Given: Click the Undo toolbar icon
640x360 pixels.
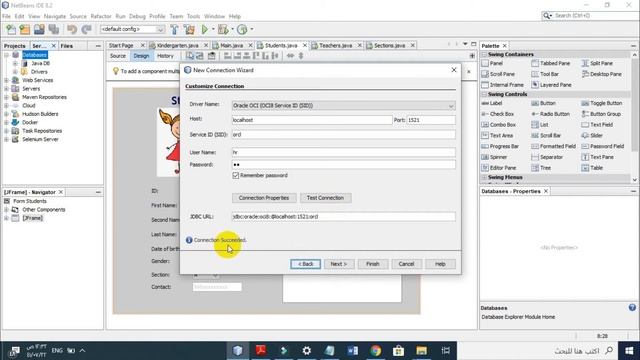Looking at the screenshot, I should [72, 29].
